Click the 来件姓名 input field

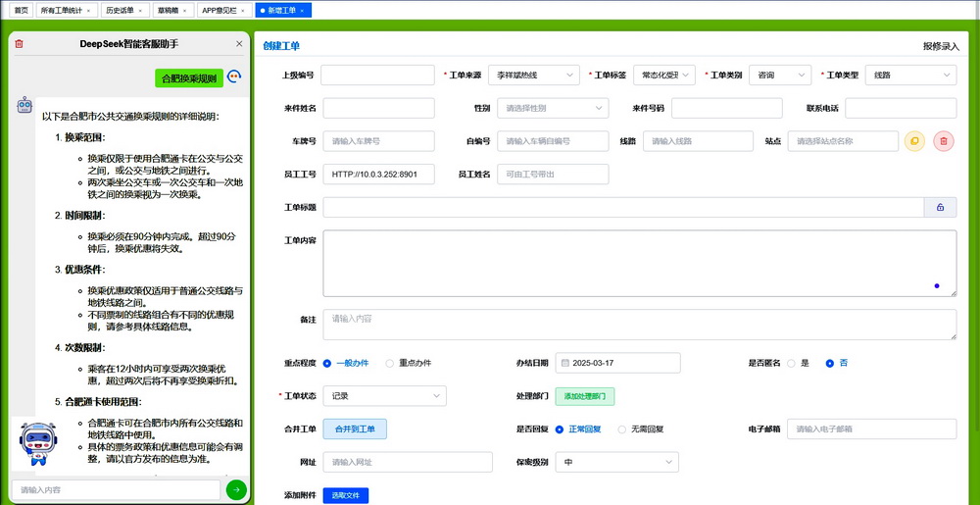(378, 108)
